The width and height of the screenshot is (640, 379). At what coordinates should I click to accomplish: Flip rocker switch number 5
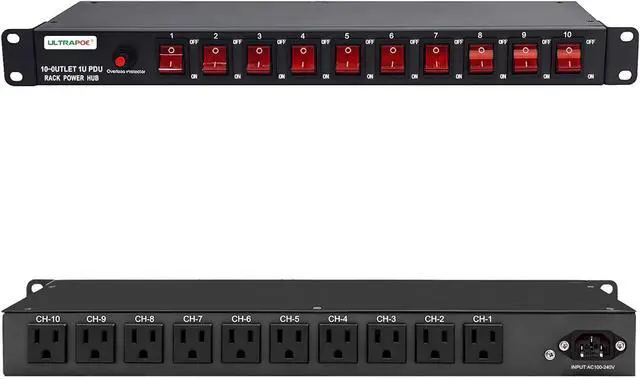tap(347, 59)
